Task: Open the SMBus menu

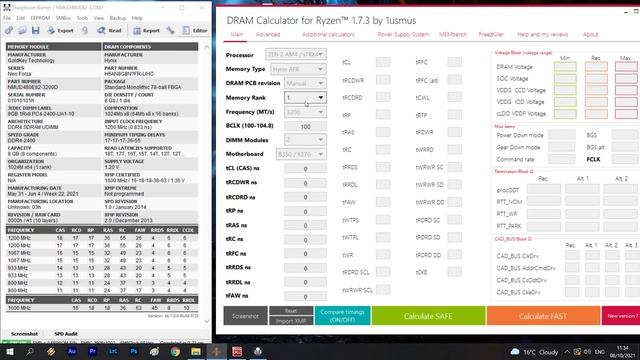Action: pyautogui.click(x=63, y=18)
